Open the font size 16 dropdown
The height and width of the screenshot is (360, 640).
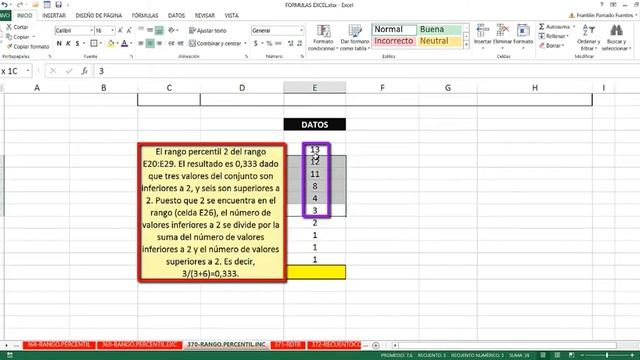pos(113,31)
